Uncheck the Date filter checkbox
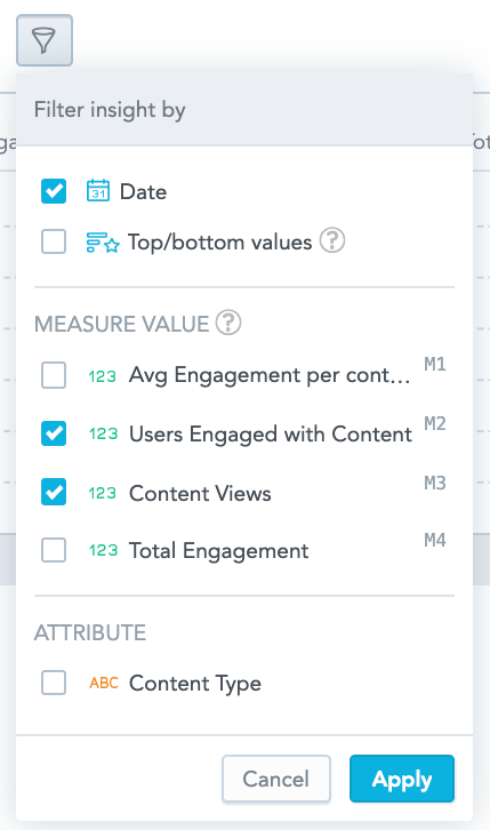This screenshot has width=490, height=830. click(x=53, y=191)
